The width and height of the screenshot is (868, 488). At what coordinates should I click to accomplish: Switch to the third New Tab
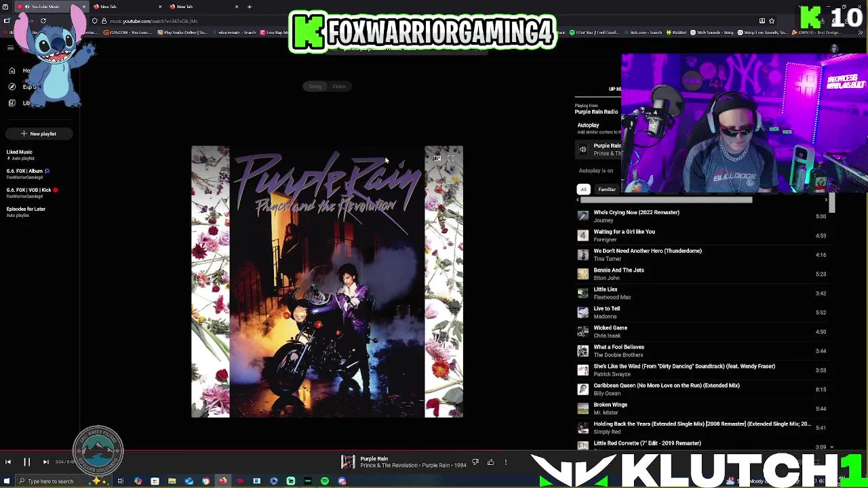(x=203, y=7)
